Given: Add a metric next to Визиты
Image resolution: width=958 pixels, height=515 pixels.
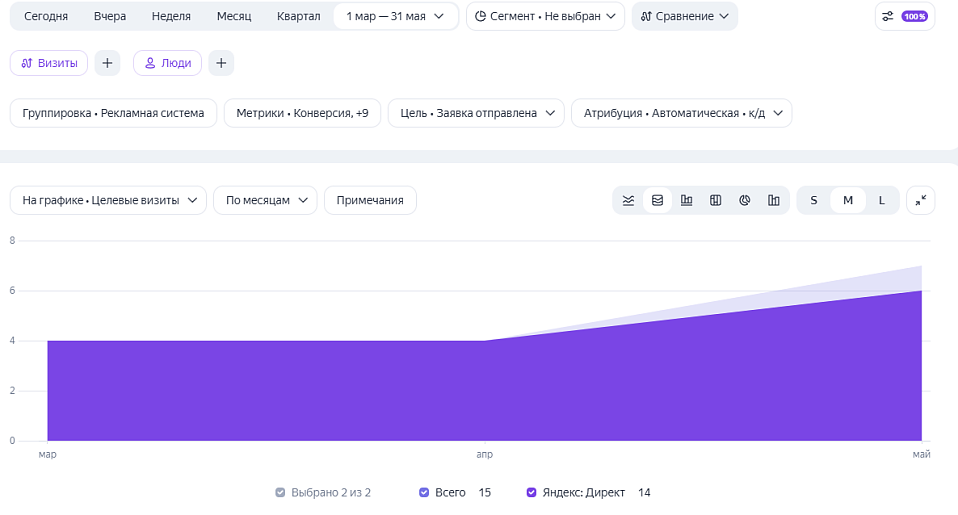Looking at the screenshot, I should (107, 63).
